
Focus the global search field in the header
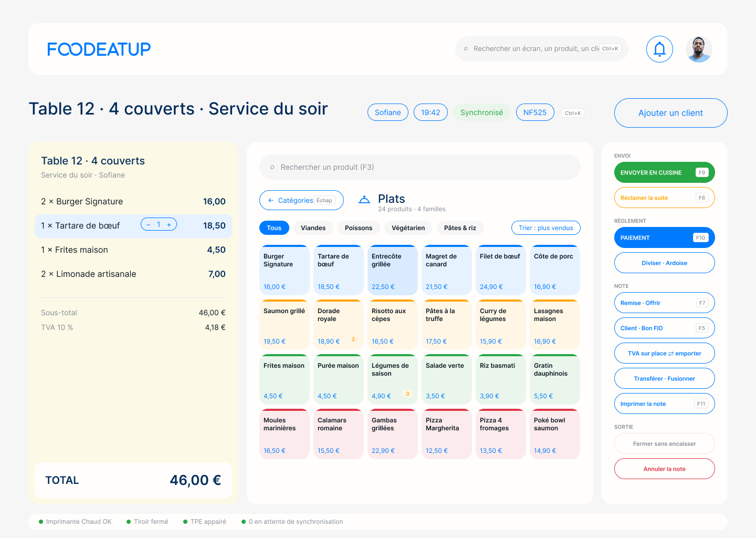tap(542, 49)
